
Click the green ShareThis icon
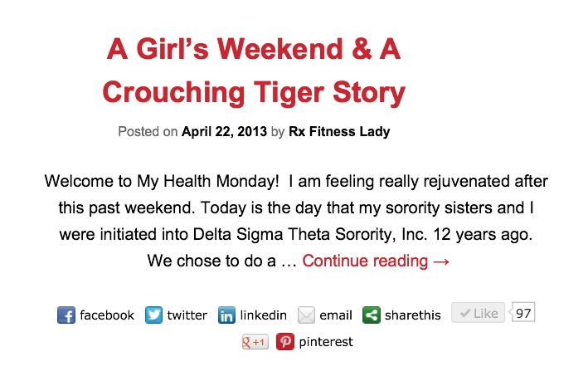372,315
